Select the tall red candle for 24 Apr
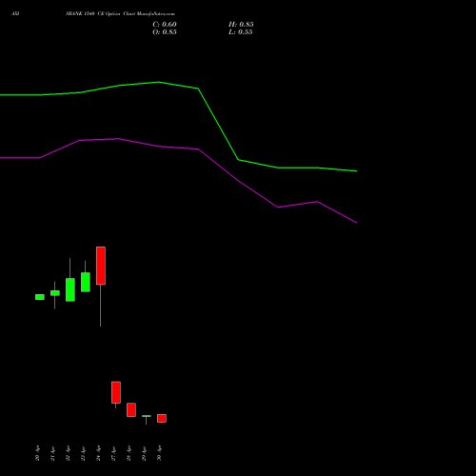The image size is (476, 476). coord(101,266)
